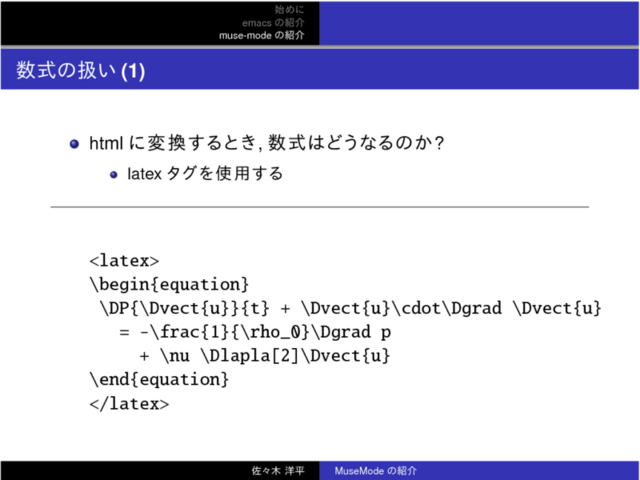Viewport: 640px width, 480px height.
Task: Click the horizontal divider line above the code
Action: 320,207
